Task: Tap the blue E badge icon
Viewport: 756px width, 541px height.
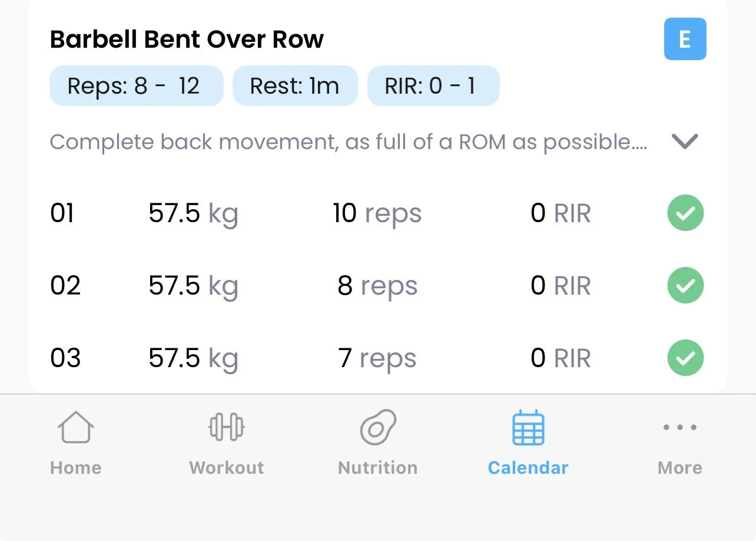Action: (x=685, y=39)
